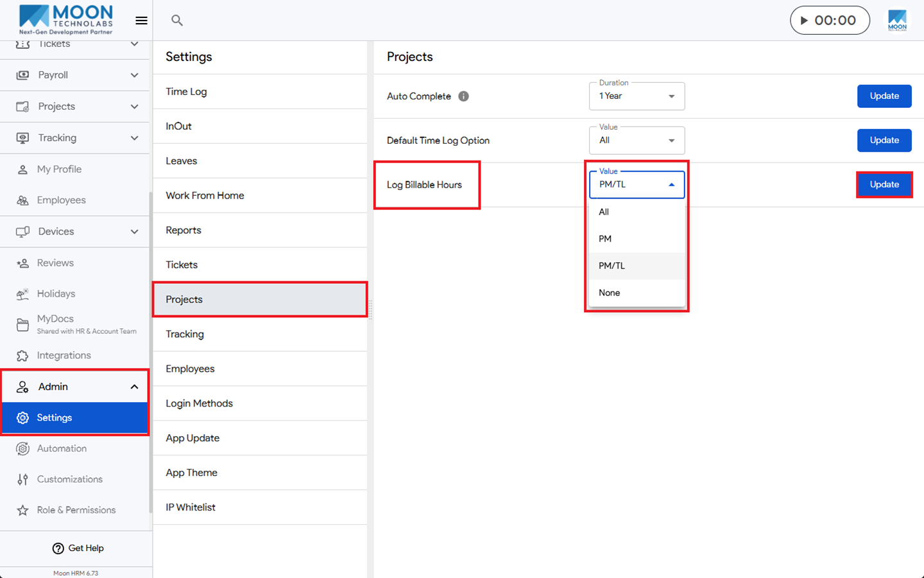The image size is (924, 578).
Task: Click the Reviews sidebar icon
Action: [x=22, y=263]
